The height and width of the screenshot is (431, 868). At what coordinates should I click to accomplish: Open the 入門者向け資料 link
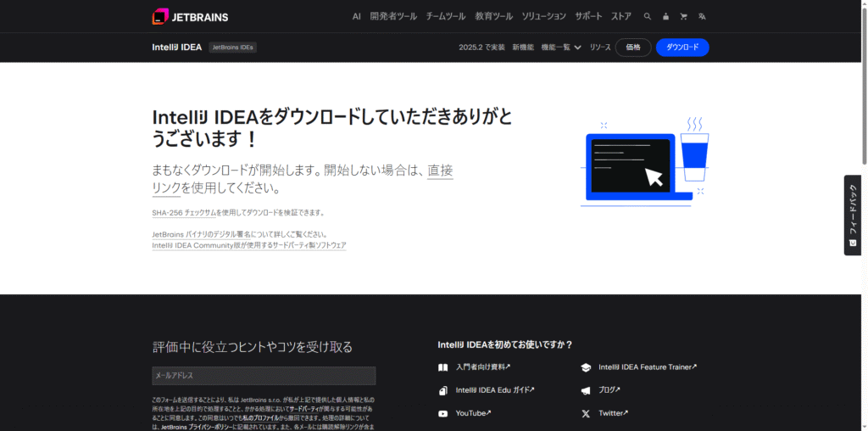(482, 367)
